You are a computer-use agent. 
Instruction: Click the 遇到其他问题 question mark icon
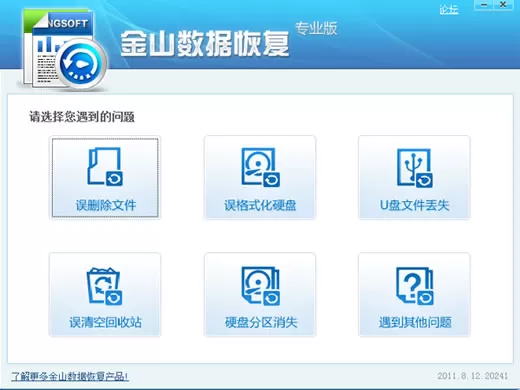(x=414, y=286)
